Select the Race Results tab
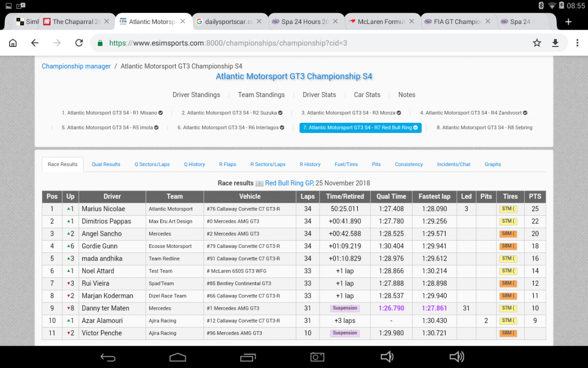Screen dimensions: 588x368 [63, 165]
